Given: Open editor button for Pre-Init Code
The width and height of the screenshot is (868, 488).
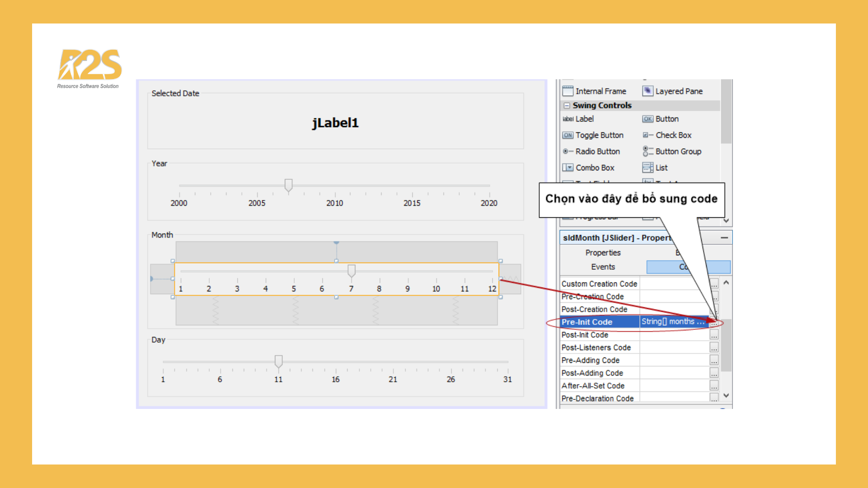Looking at the screenshot, I should tap(714, 323).
